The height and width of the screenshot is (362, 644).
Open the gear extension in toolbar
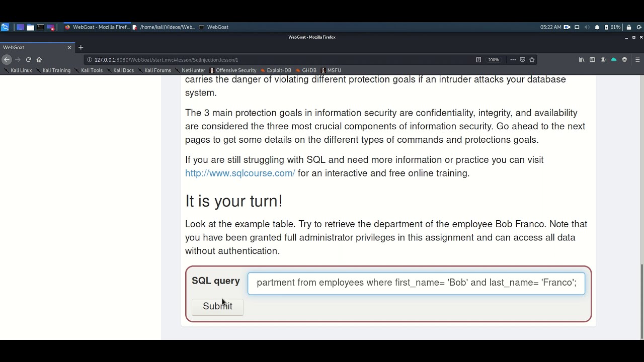point(624,60)
